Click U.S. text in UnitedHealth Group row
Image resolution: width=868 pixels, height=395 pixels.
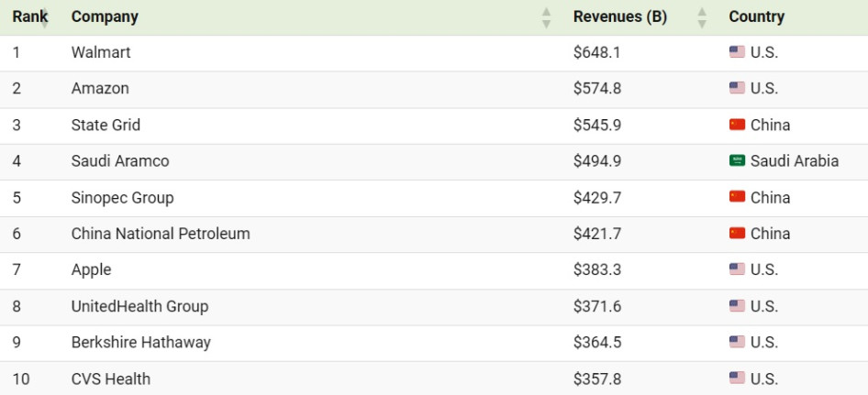click(x=764, y=306)
